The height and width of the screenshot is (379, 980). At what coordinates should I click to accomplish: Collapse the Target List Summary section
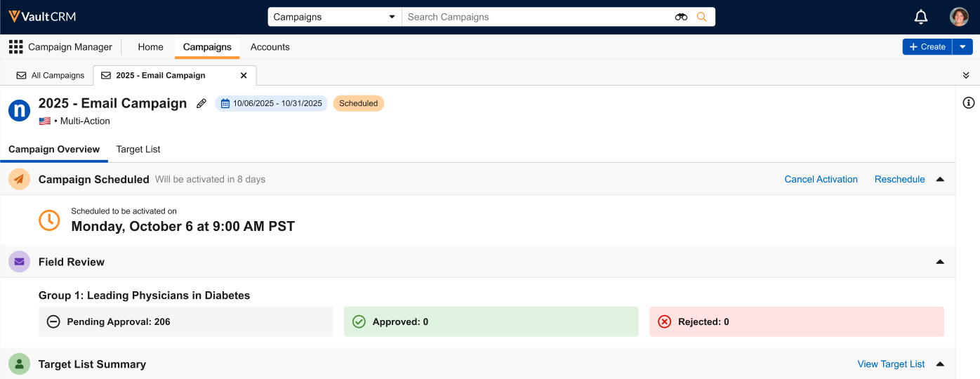(x=940, y=364)
